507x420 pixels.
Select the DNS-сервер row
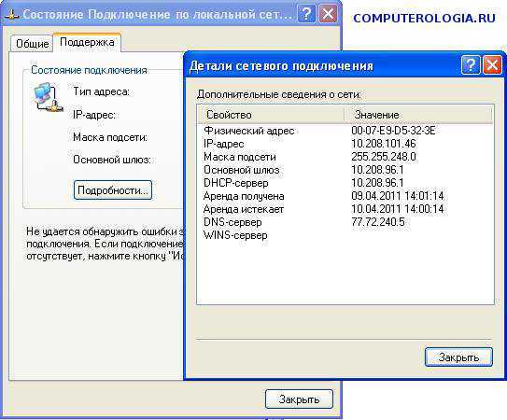345,222
